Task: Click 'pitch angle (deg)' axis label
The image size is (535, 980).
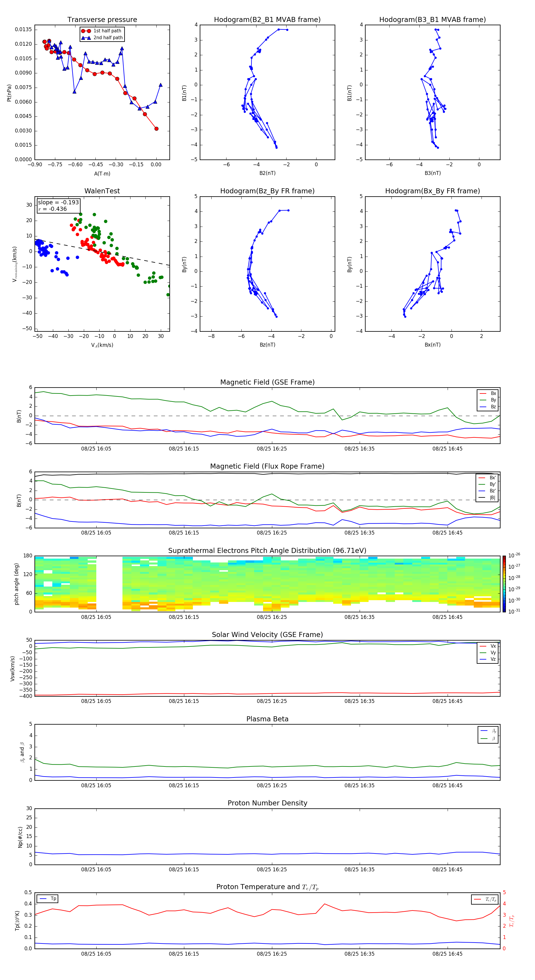Action: [x=16, y=584]
